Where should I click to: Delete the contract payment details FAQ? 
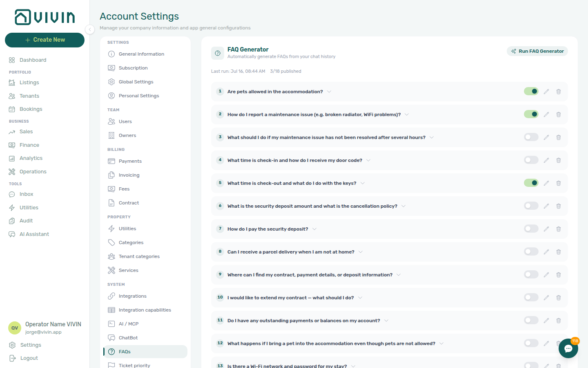click(x=559, y=275)
